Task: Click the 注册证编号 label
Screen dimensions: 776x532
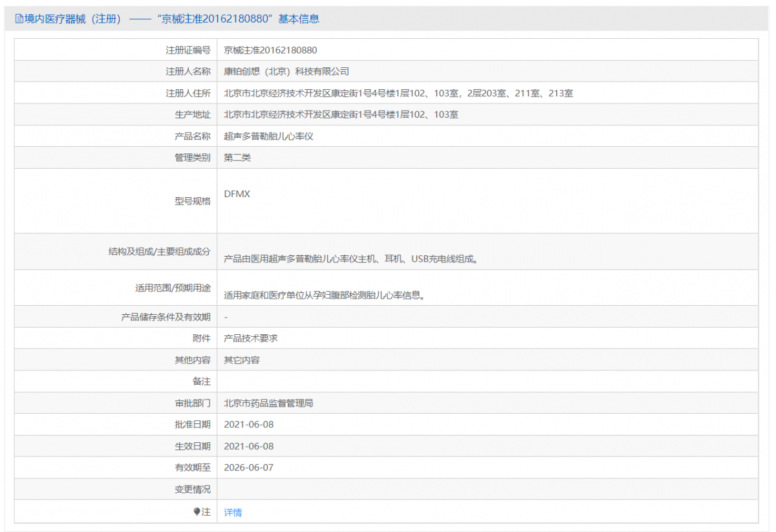Action: (188, 50)
